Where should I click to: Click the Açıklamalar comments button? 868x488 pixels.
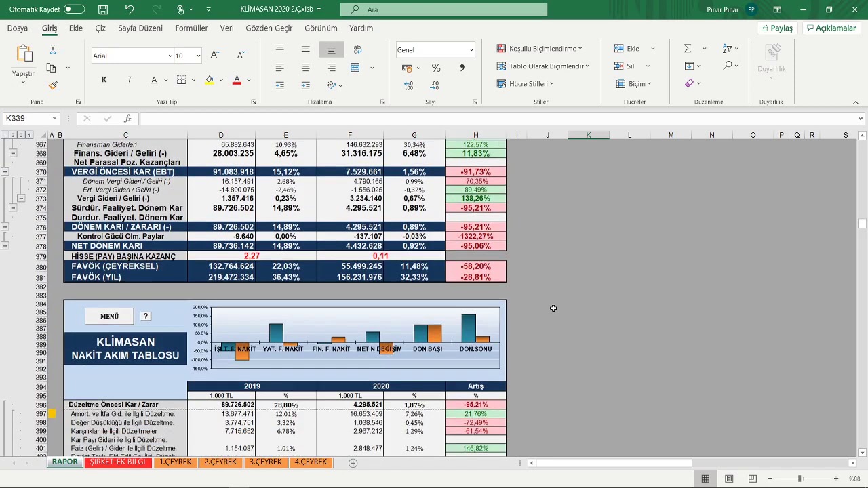click(830, 28)
